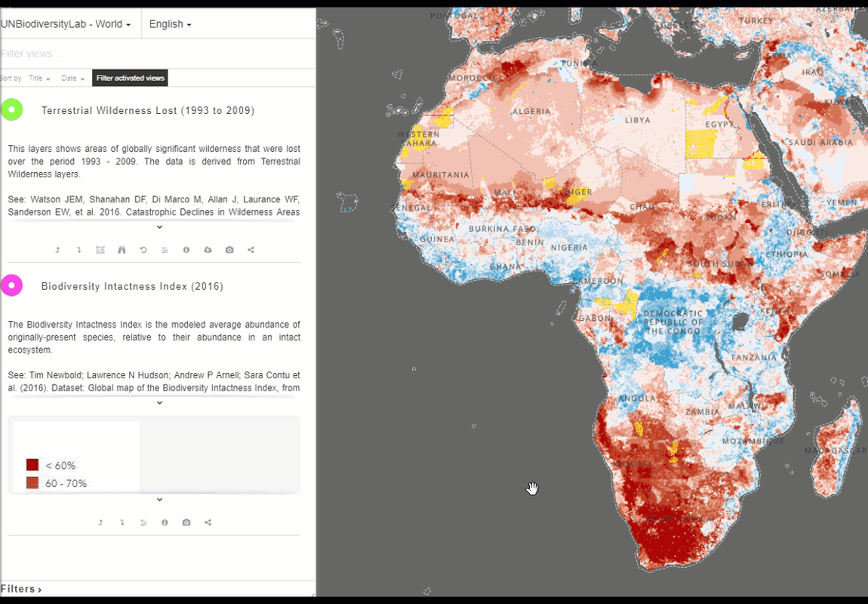Expand Biodiversity Intactness Index description chevron
Image resolution: width=868 pixels, height=604 pixels.
tap(159, 403)
